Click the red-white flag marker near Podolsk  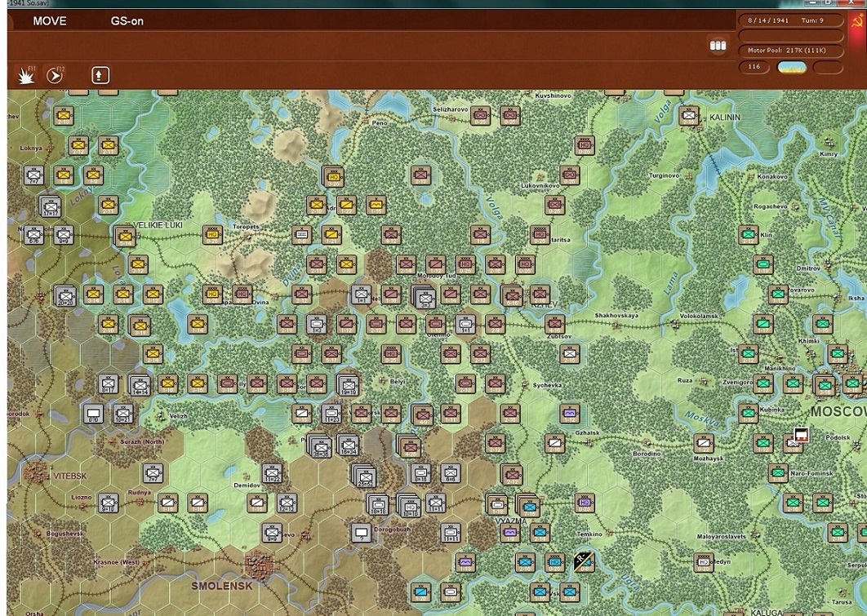801,434
